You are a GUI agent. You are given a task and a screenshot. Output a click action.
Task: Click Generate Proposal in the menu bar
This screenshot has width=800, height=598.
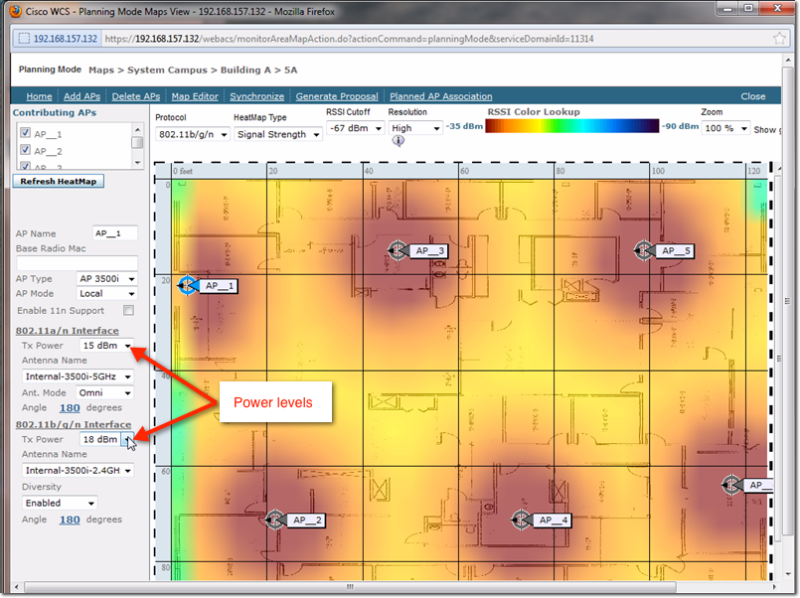click(337, 96)
